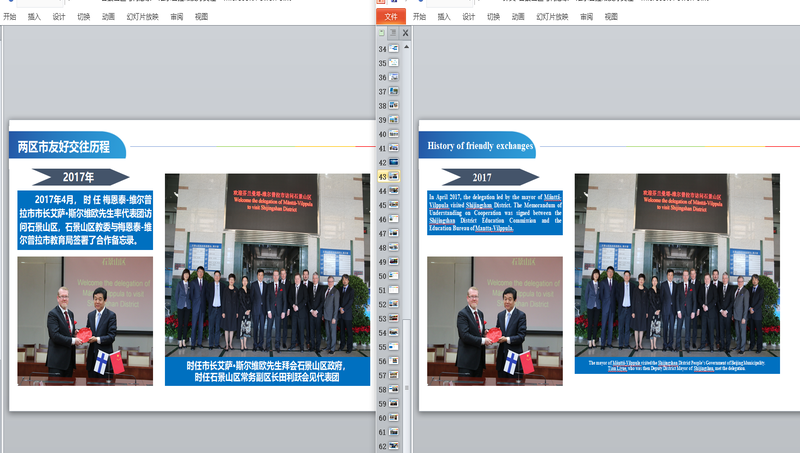Select slide 46 thumbnail
The width and height of the screenshot is (800, 453).
pyautogui.click(x=393, y=219)
